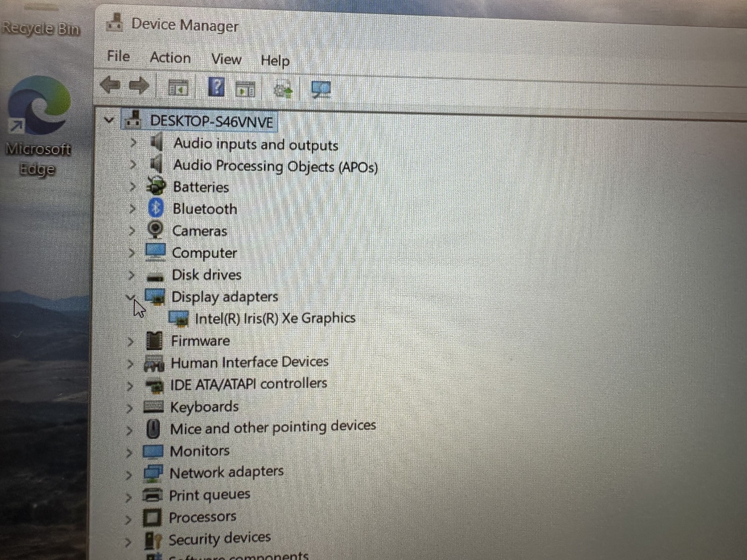Click the Back arrow toolbar button

[110, 85]
